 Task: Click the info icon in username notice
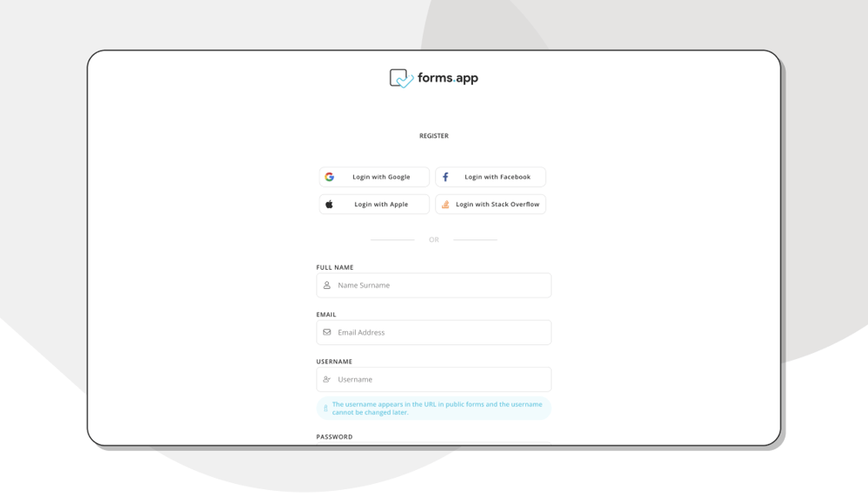click(x=325, y=409)
